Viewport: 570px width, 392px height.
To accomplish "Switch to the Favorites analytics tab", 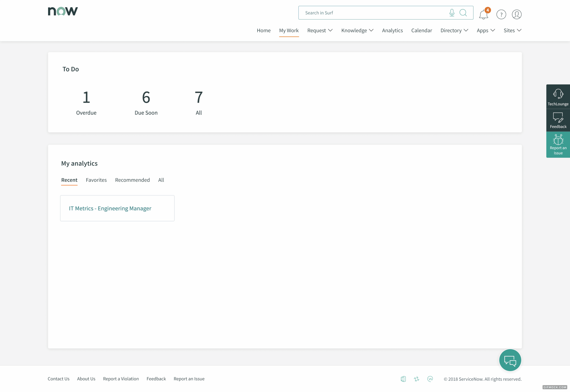I will click(96, 180).
